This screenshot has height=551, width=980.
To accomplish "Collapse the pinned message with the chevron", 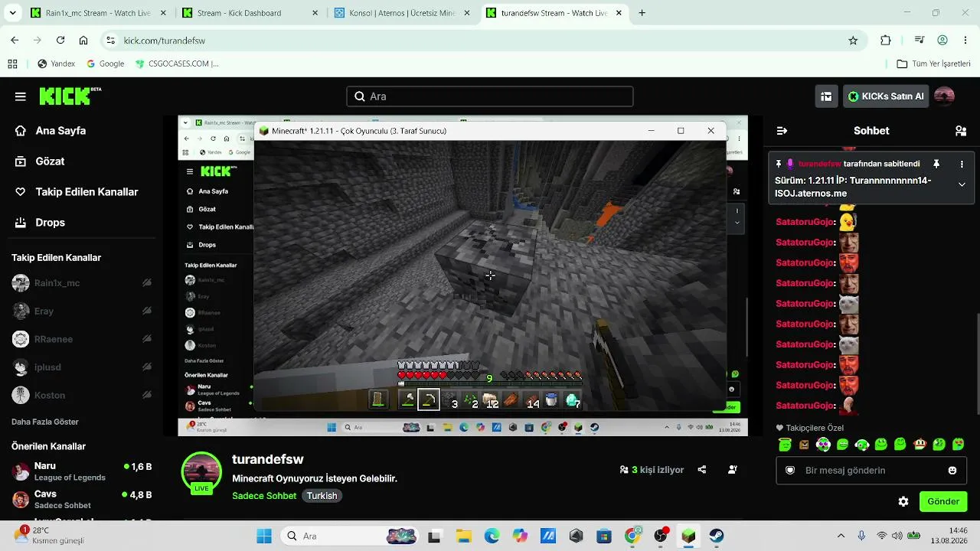I will point(962,184).
